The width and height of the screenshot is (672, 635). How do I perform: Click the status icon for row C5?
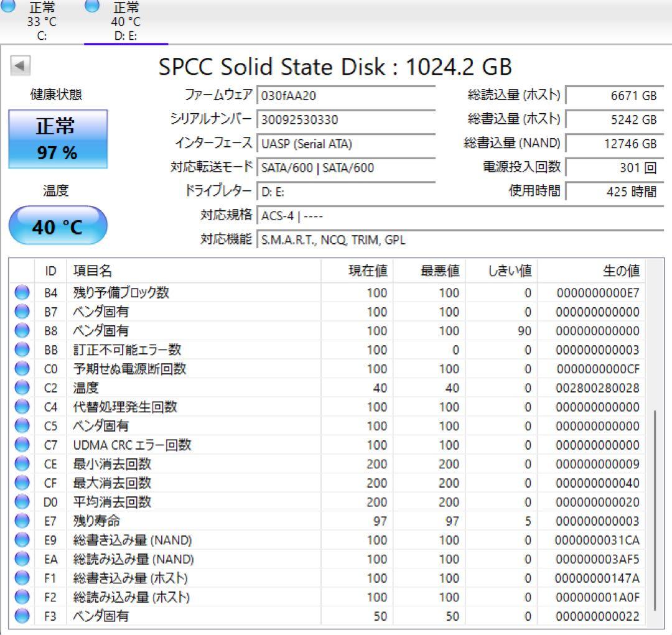point(22,426)
